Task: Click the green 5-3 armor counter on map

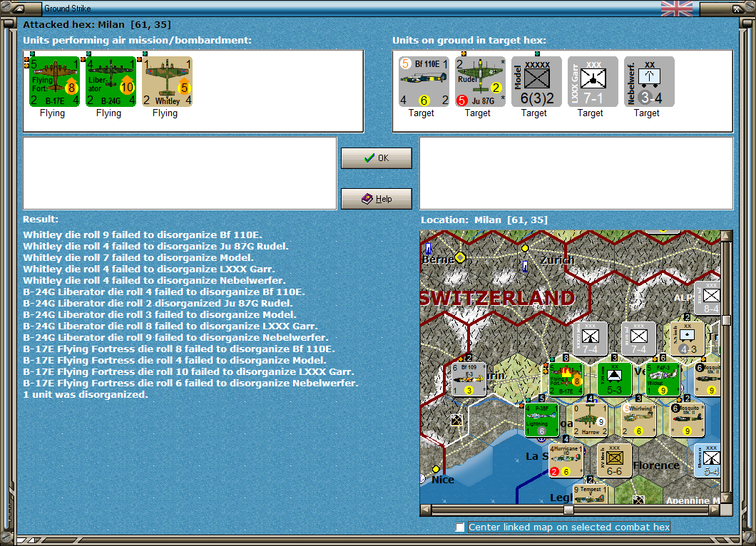Action: [614, 379]
